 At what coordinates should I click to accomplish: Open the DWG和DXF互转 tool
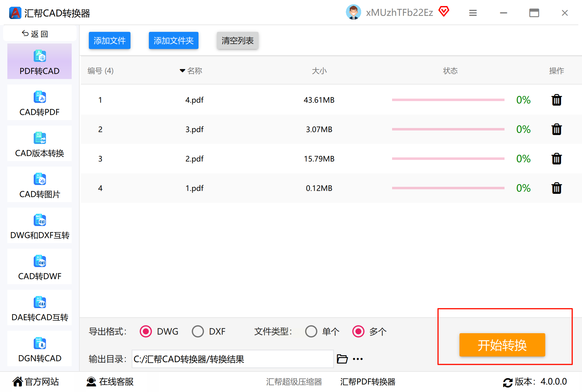pos(40,226)
